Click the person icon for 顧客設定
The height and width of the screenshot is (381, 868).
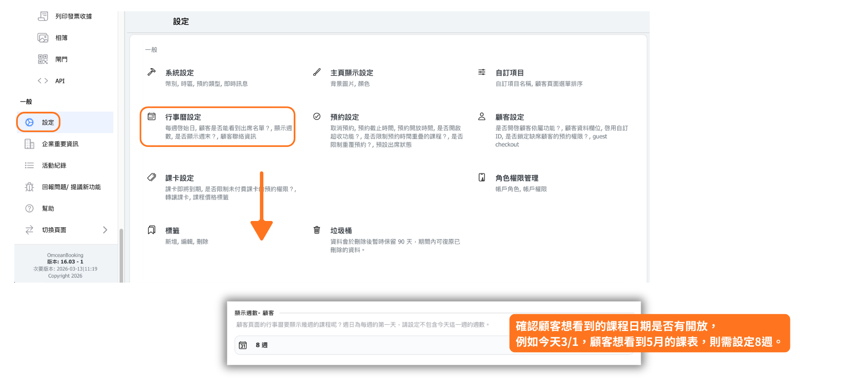point(481,116)
